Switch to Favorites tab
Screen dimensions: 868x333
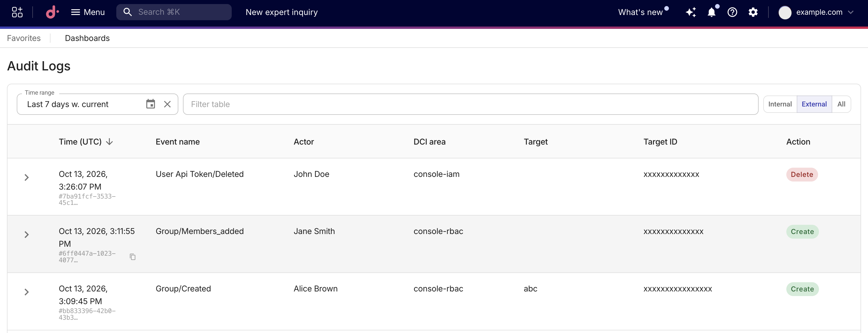[x=24, y=38]
